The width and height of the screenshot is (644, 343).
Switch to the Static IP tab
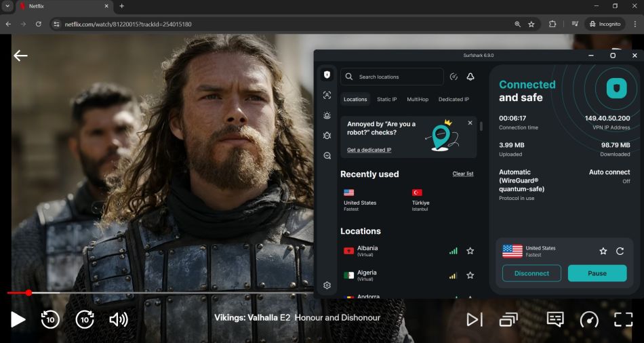pyautogui.click(x=387, y=100)
